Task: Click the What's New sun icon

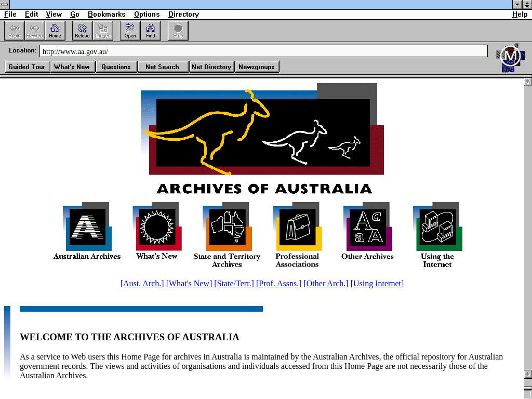Action: 156,227
